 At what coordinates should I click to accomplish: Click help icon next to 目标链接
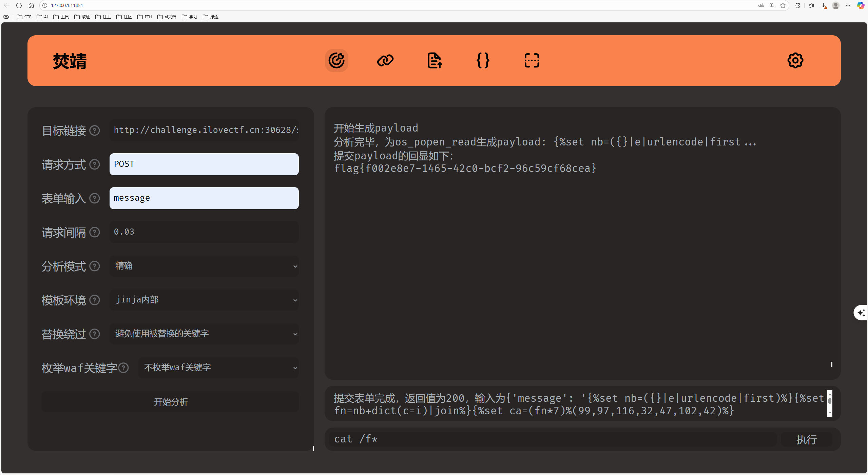click(95, 131)
